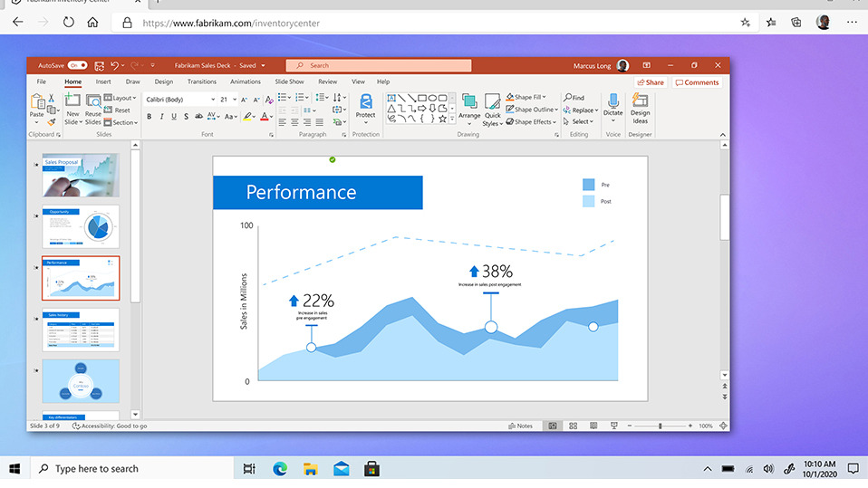This screenshot has height=488, width=868.
Task: Switch to the Slide Show tab
Action: pyautogui.click(x=290, y=81)
